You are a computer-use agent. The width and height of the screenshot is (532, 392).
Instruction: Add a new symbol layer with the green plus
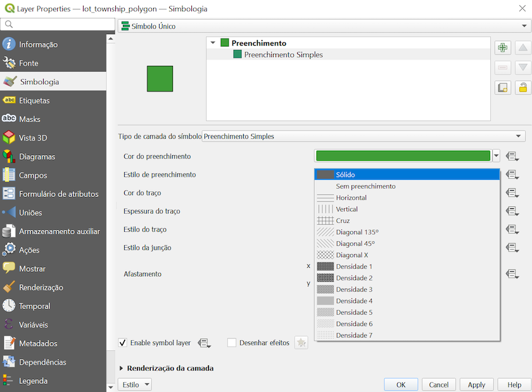[x=503, y=47]
